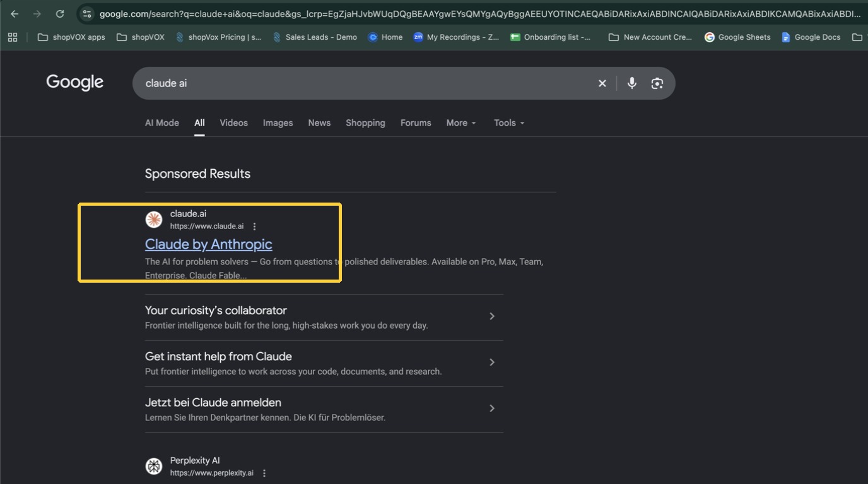Switch to the AI Mode tab
Screen dimensions: 868x484
tap(162, 123)
